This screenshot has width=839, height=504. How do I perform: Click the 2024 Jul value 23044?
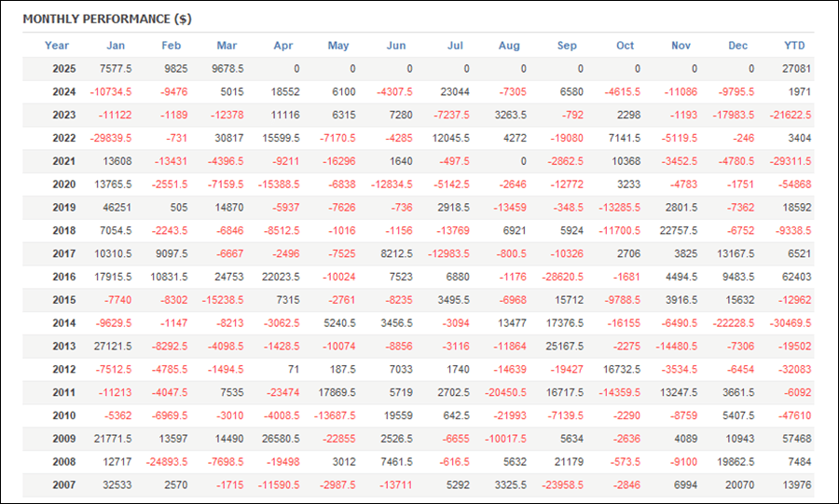pos(455,92)
